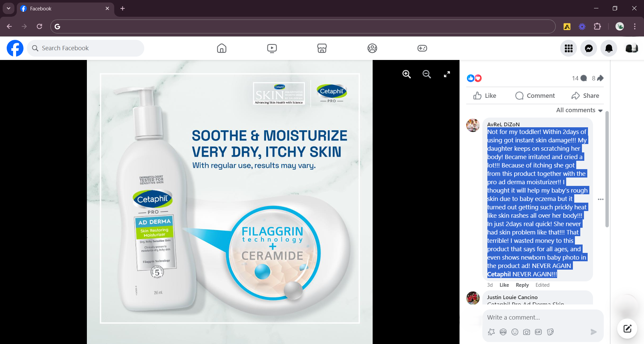Click the 3d timestamp of the comment
Image resolution: width=644 pixels, height=344 pixels.
(x=490, y=285)
